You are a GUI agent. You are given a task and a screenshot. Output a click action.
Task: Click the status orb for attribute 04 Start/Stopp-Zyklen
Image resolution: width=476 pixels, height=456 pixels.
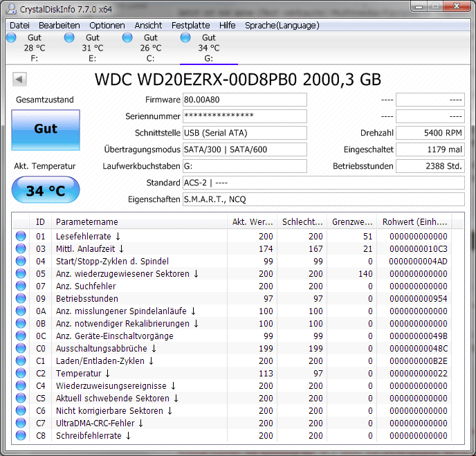pos(21,261)
